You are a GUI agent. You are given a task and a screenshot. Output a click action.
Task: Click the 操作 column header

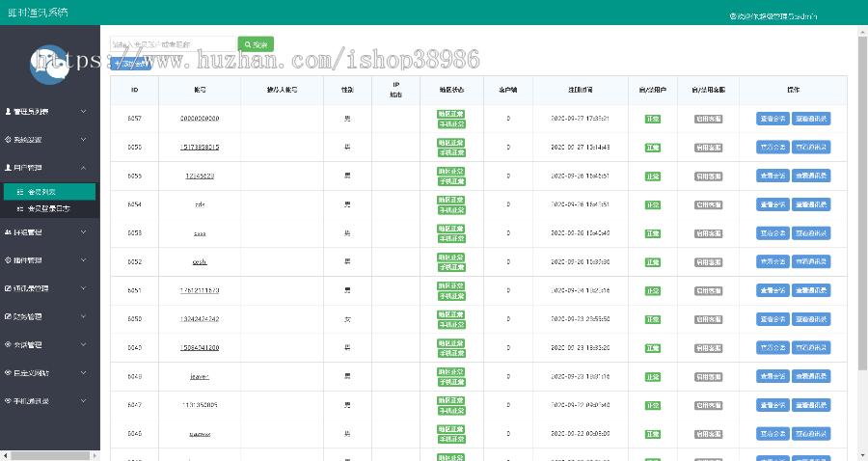pos(794,90)
